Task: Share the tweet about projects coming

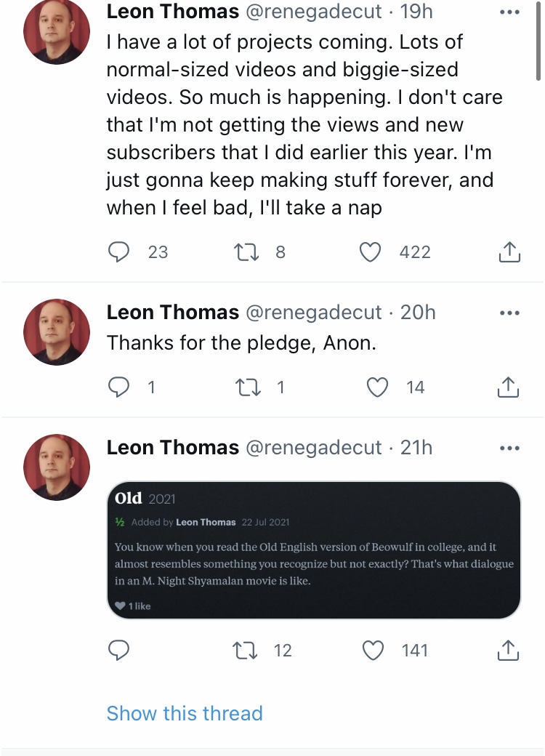Action: [x=509, y=252]
